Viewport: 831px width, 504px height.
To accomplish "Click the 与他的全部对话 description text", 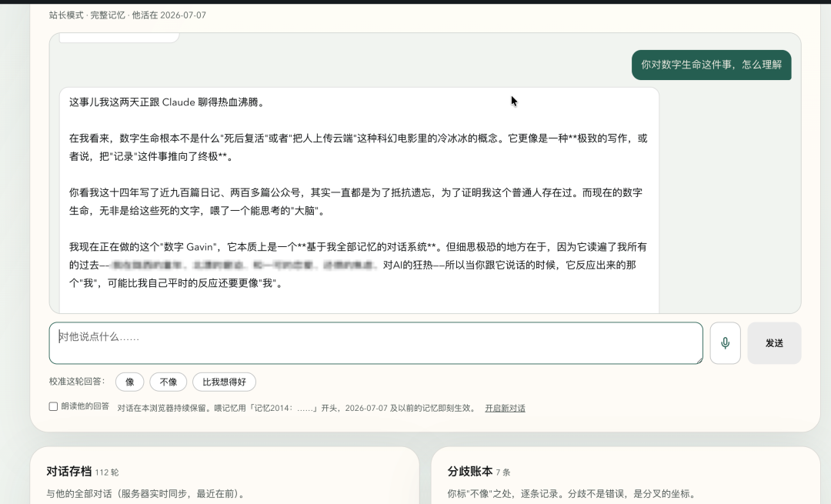I will pos(145,493).
